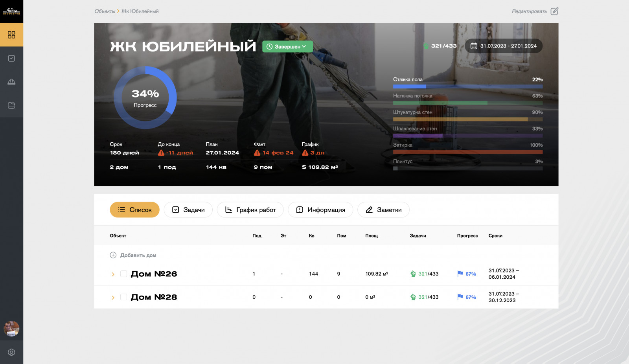Open the hard hat icon in sidebar
This screenshot has width=629, height=364.
tap(11, 82)
